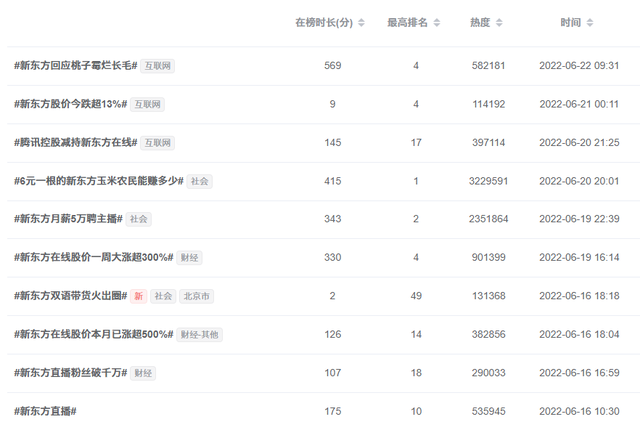640x430 pixels.
Task: Open topic #新东方直播粉丝破千万#
Action: pos(71,373)
